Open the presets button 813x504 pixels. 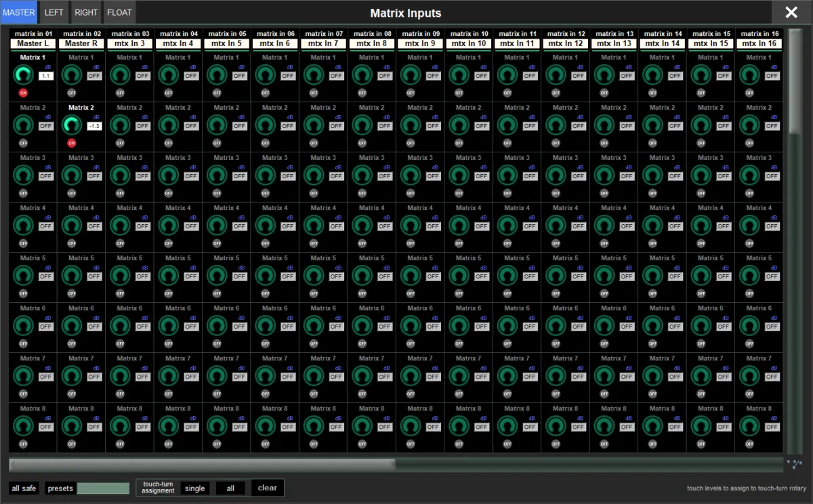point(60,488)
